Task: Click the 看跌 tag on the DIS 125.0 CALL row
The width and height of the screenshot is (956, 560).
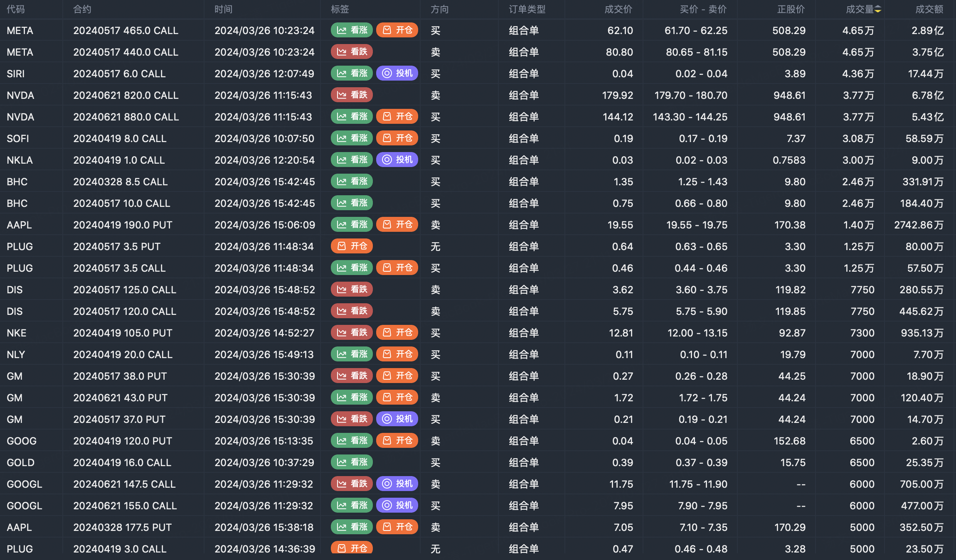Action: (x=352, y=290)
